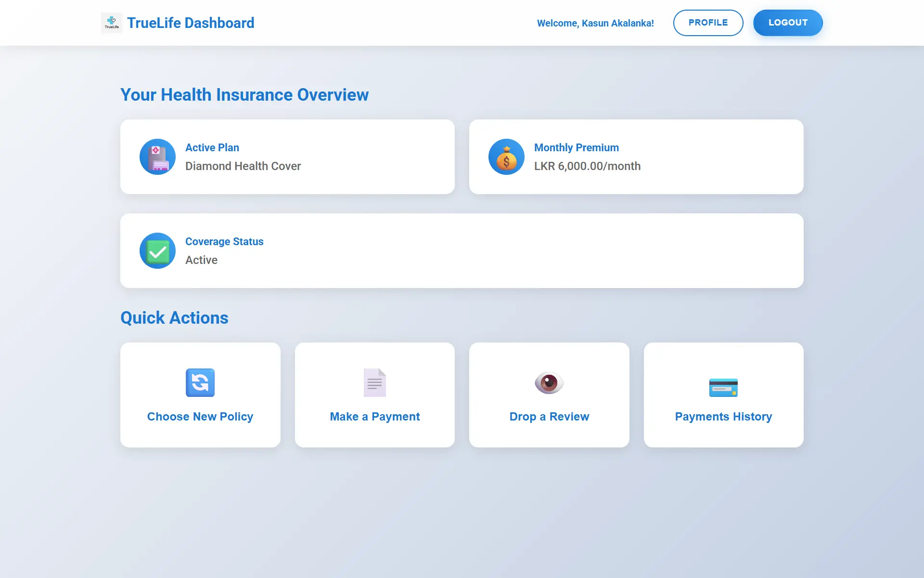Open the Profile page
Viewport: 924px width, 578px height.
coord(708,23)
